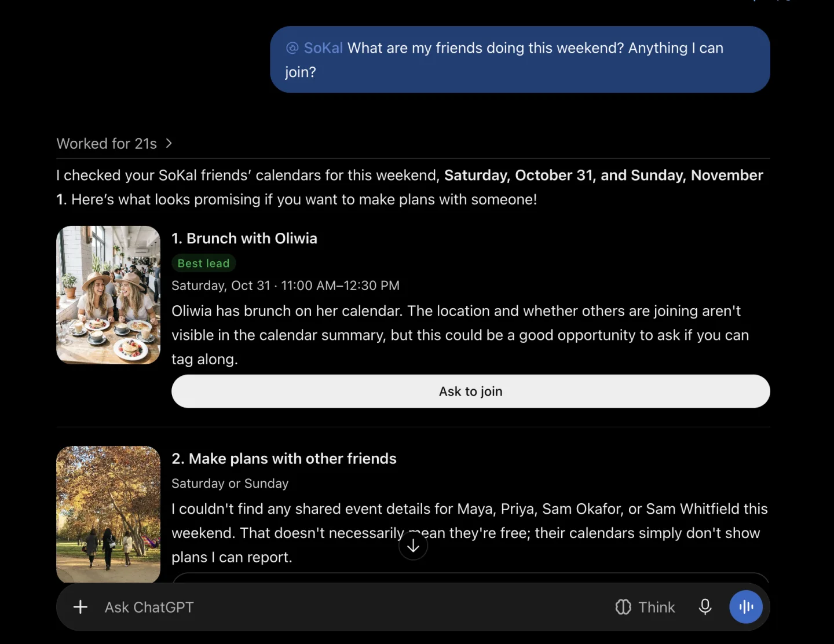This screenshot has height=644, width=834.
Task: Click the SoKal mention in the message
Action: pos(323,48)
